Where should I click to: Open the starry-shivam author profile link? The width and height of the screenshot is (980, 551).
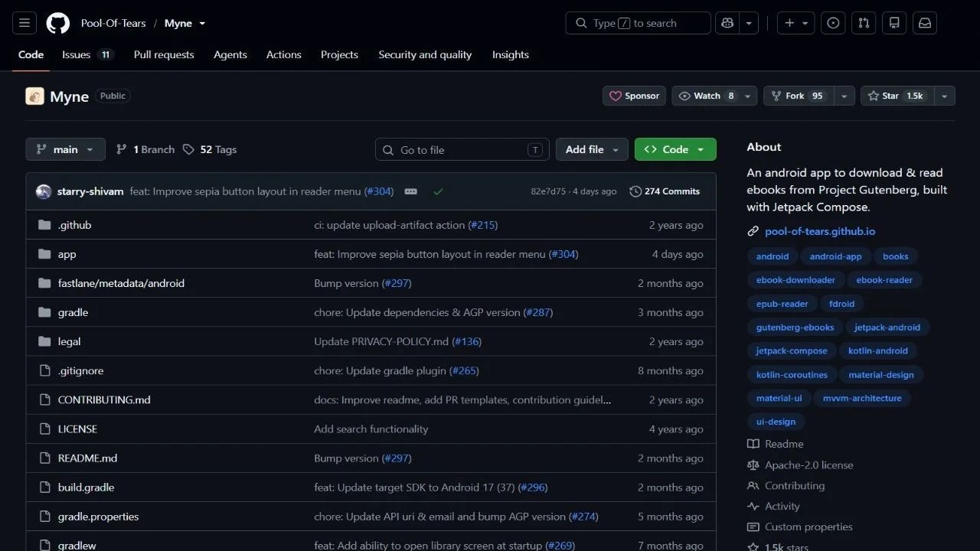90,191
